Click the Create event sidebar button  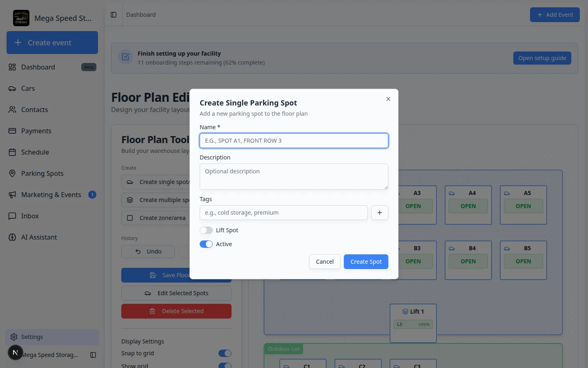coord(52,43)
